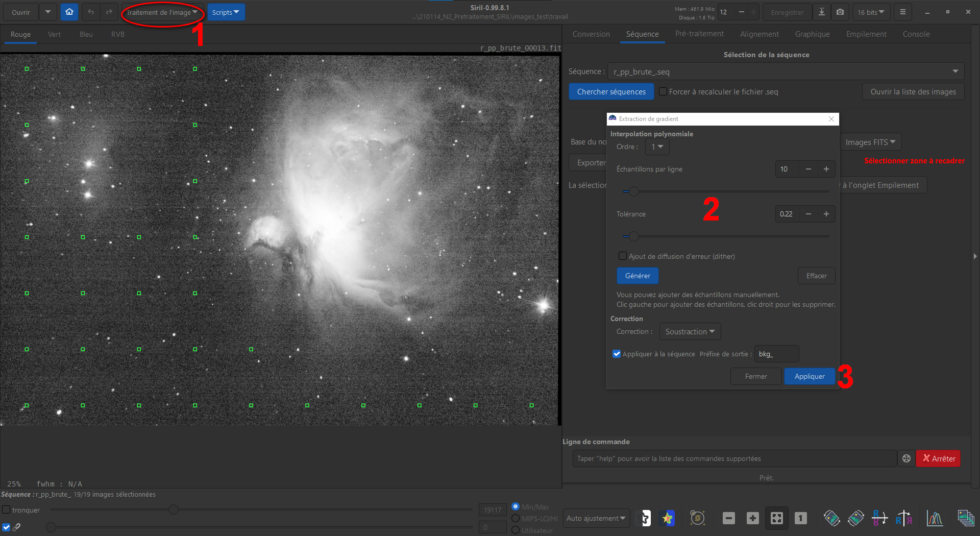Viewport: 980px width, 536px height.
Task: Open the dropdown arrow next to Ouvrir
Action: pyautogui.click(x=47, y=12)
